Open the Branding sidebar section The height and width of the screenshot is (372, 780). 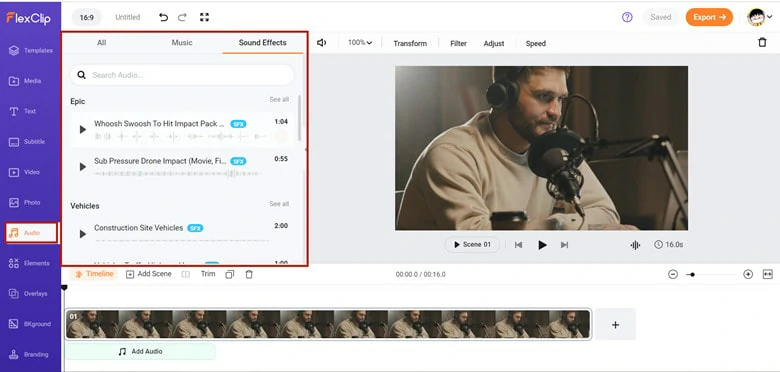[30, 355]
